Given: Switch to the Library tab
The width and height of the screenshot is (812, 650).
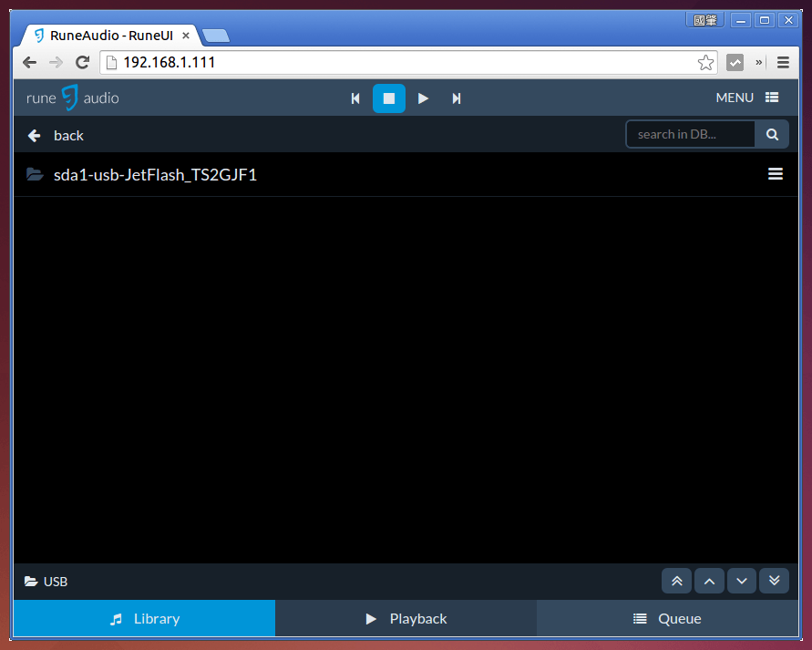Looking at the screenshot, I should coord(144,618).
